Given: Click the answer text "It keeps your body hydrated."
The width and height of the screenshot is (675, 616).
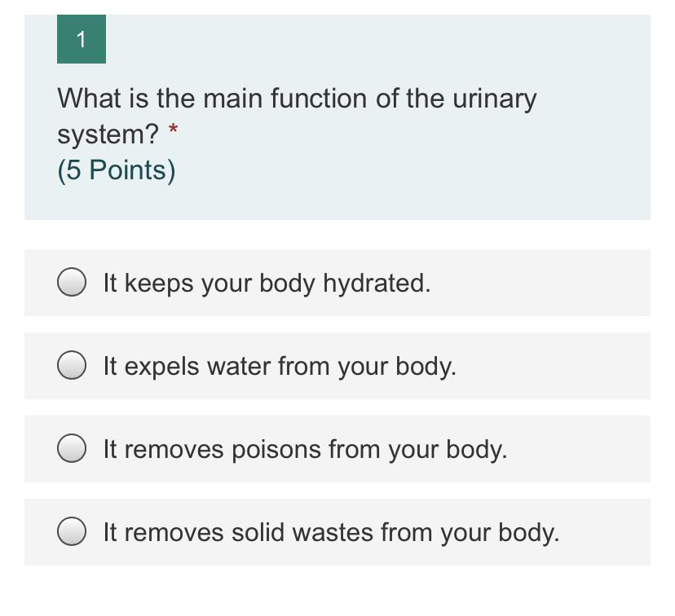Looking at the screenshot, I should coord(267,284).
